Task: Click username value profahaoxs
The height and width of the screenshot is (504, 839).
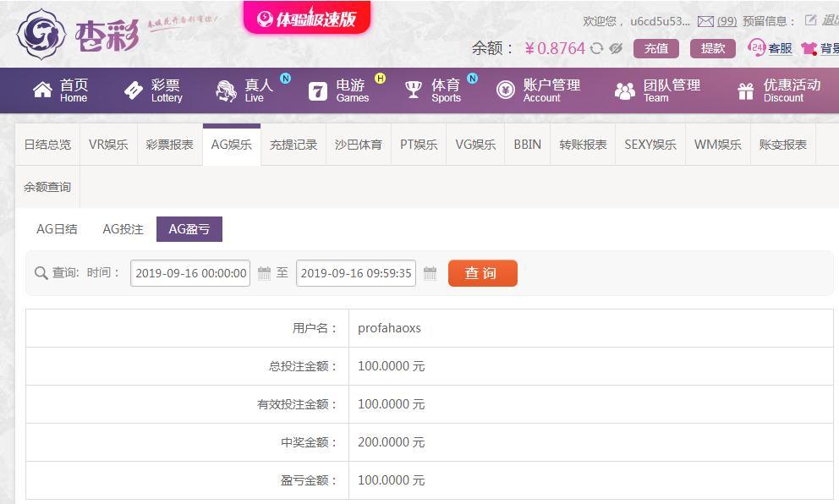Action: pos(389,328)
